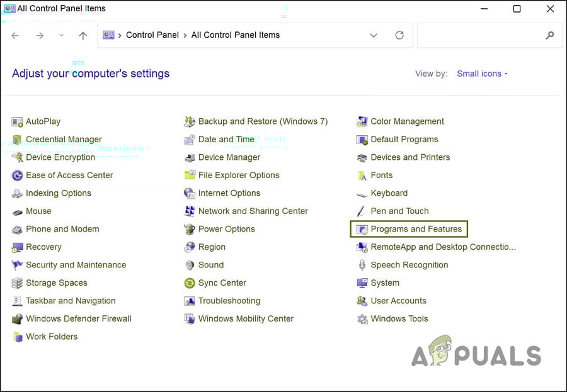This screenshot has height=392, width=567.
Task: Click Control Panel in the breadcrumb path
Action: pos(152,35)
